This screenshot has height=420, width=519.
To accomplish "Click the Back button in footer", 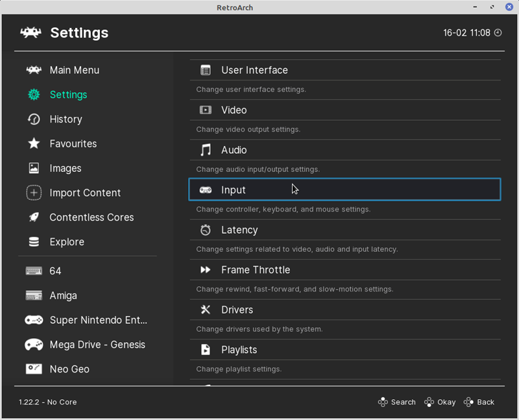I will pyautogui.click(x=479, y=402).
